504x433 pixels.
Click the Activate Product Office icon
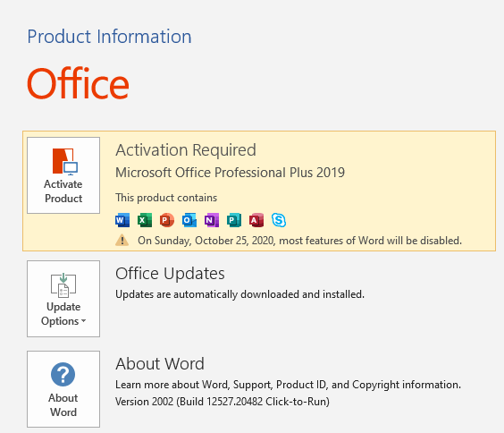[x=65, y=162]
